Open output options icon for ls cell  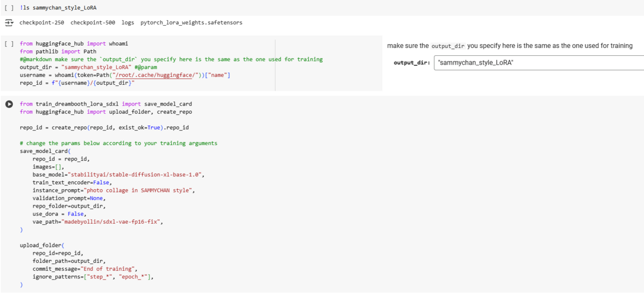(x=9, y=23)
